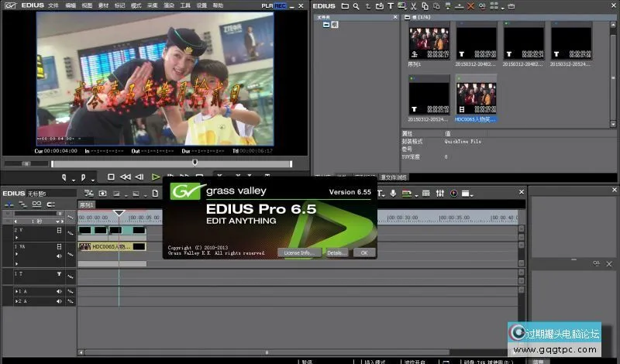620x364 pixels.
Task: Expand the 1 A audio track
Action: [16, 291]
